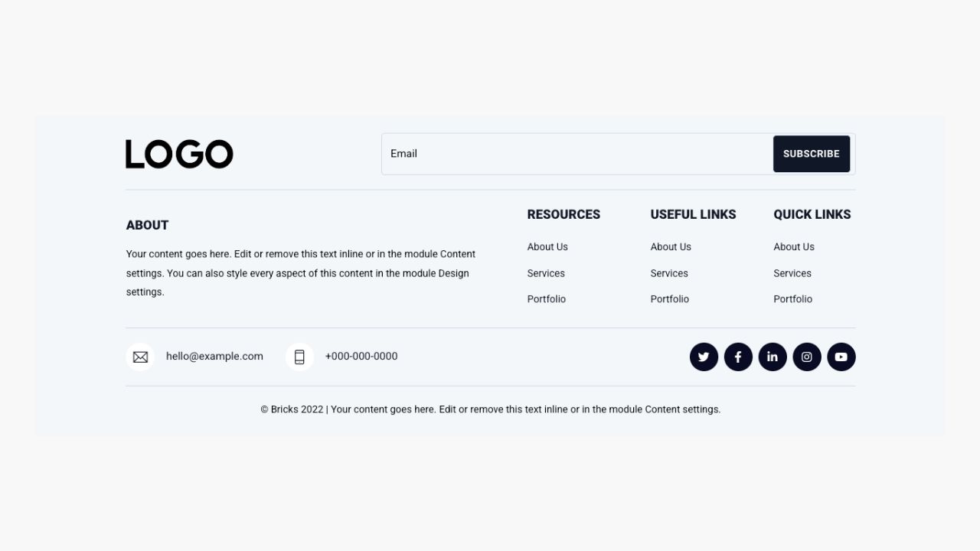
Task: Select Services under Useful Links
Action: pyautogui.click(x=669, y=273)
